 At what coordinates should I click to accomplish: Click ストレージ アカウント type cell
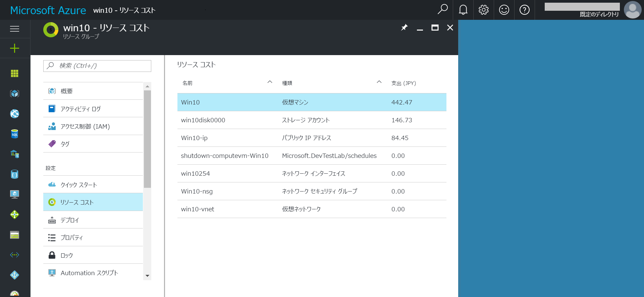click(306, 120)
